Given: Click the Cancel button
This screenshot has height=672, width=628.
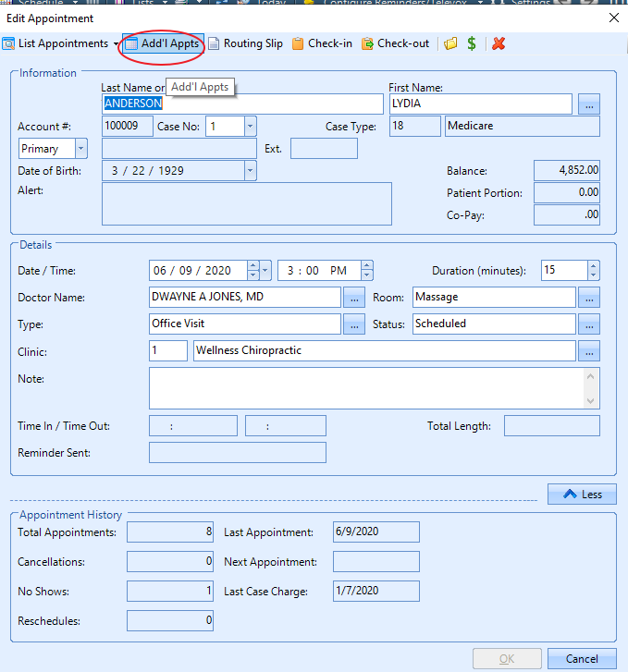Looking at the screenshot, I should [582, 659].
